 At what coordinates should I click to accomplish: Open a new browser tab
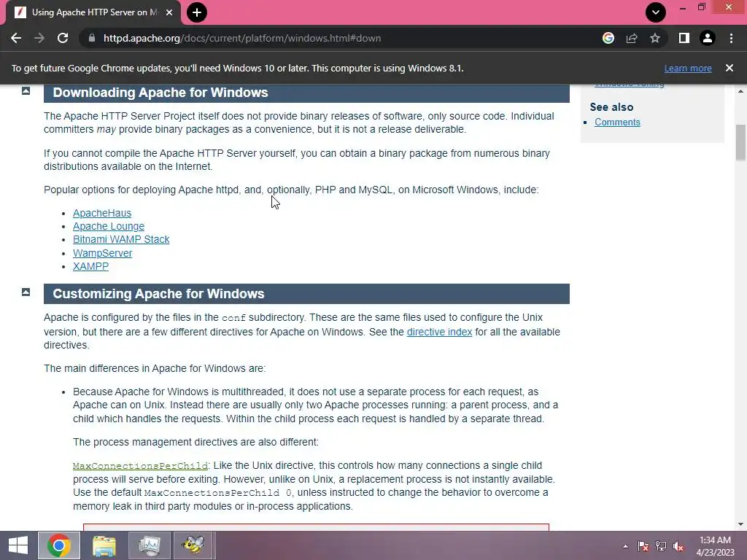[197, 12]
